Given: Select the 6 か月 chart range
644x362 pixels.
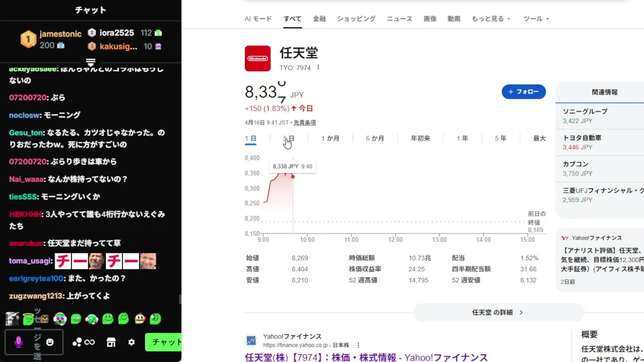Looking at the screenshot, I should click(x=375, y=138).
